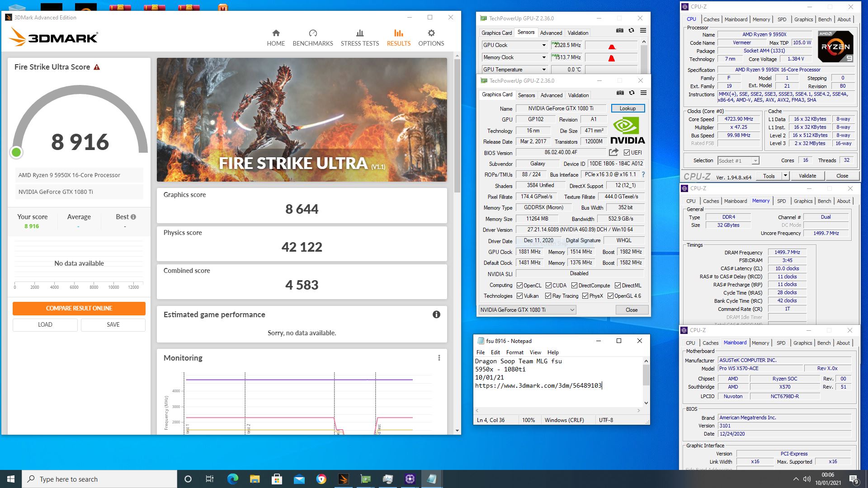868x488 pixels.
Task: Toggle the CUDA checkbox in GPU-Z
Action: [548, 286]
